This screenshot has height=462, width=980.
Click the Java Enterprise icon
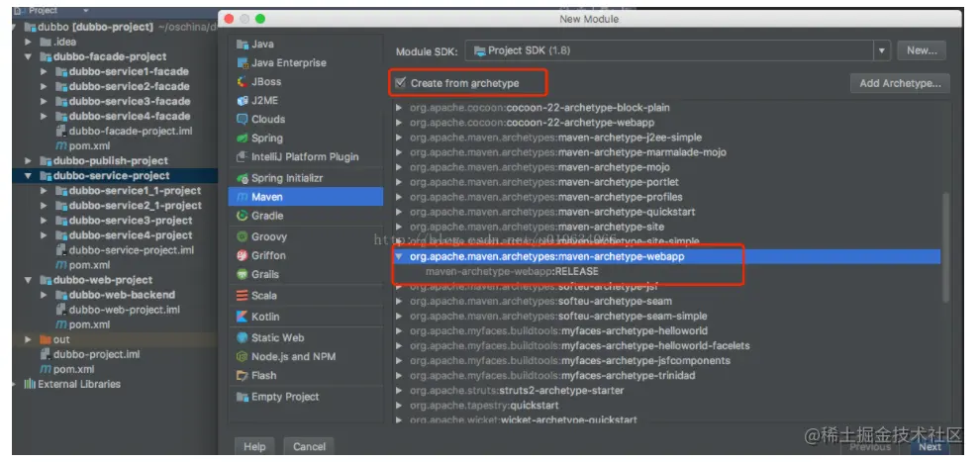(242, 63)
